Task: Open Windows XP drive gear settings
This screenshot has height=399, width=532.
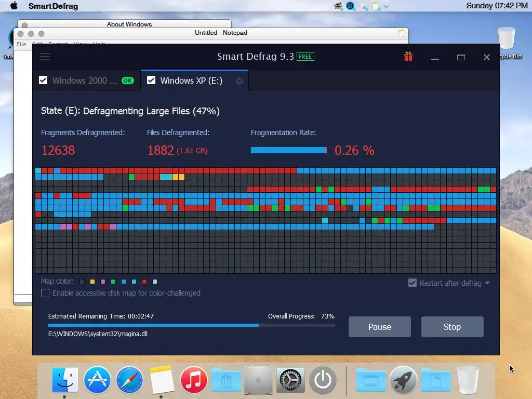Action: (x=240, y=81)
